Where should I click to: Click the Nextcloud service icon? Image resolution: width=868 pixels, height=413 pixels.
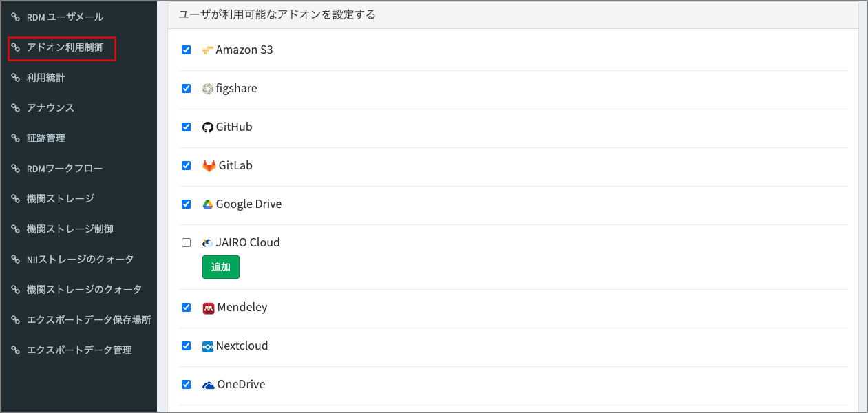click(207, 346)
